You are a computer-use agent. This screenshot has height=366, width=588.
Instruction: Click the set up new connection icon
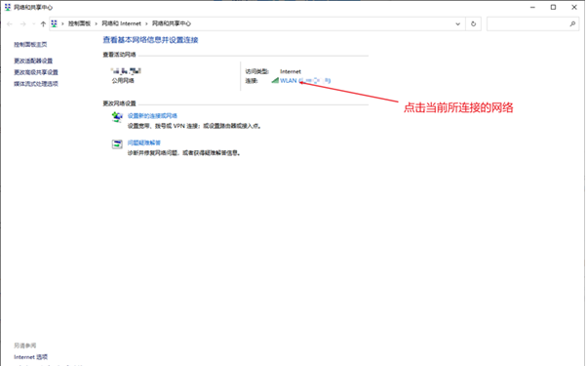pos(117,117)
